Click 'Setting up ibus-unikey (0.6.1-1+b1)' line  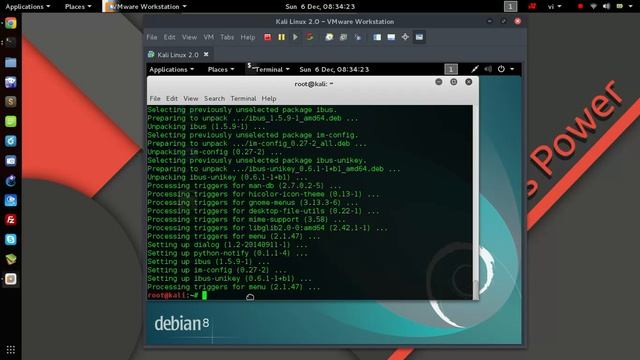(229, 278)
